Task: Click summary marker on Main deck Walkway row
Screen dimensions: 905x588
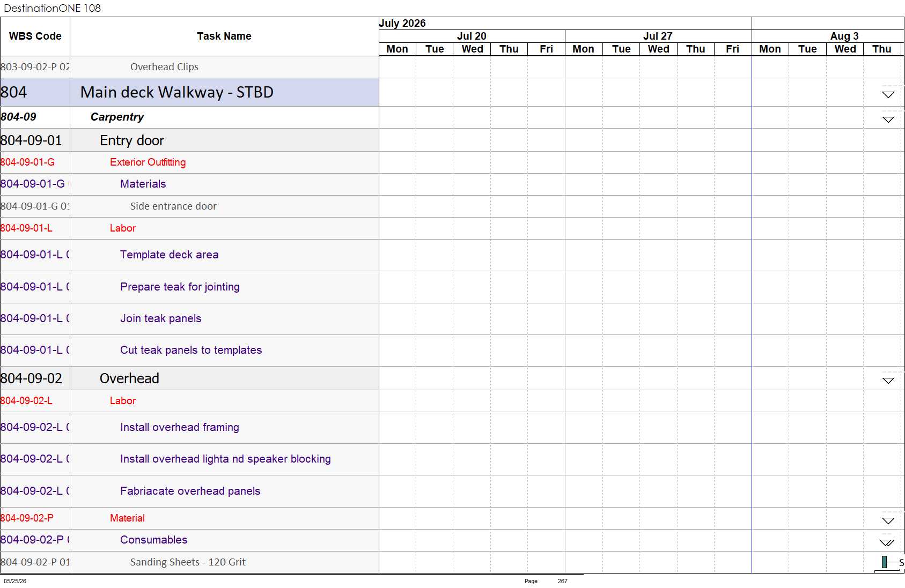Action: click(x=888, y=94)
